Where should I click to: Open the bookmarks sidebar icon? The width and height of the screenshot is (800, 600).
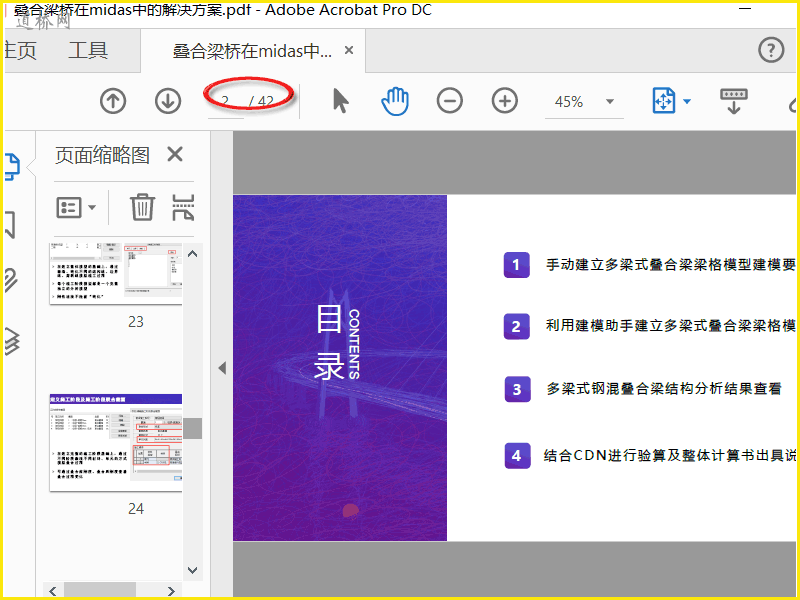pos(10,225)
